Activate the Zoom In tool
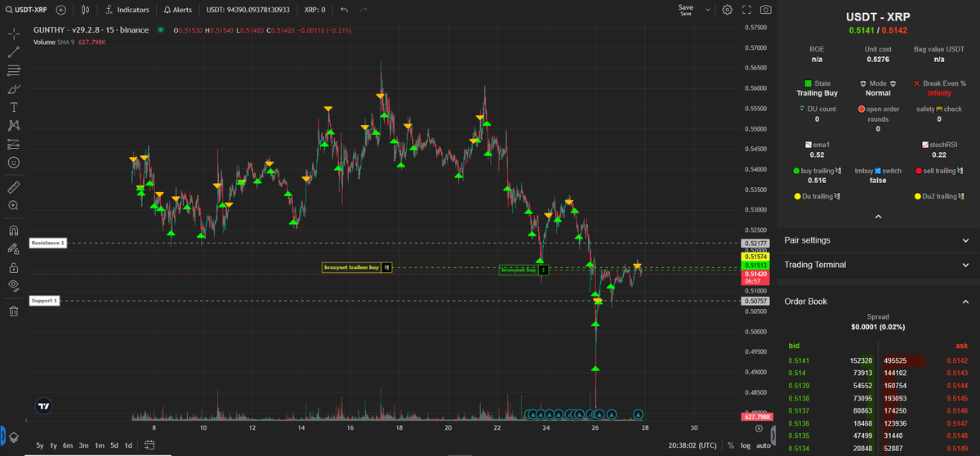The width and height of the screenshot is (980, 456). click(x=13, y=205)
